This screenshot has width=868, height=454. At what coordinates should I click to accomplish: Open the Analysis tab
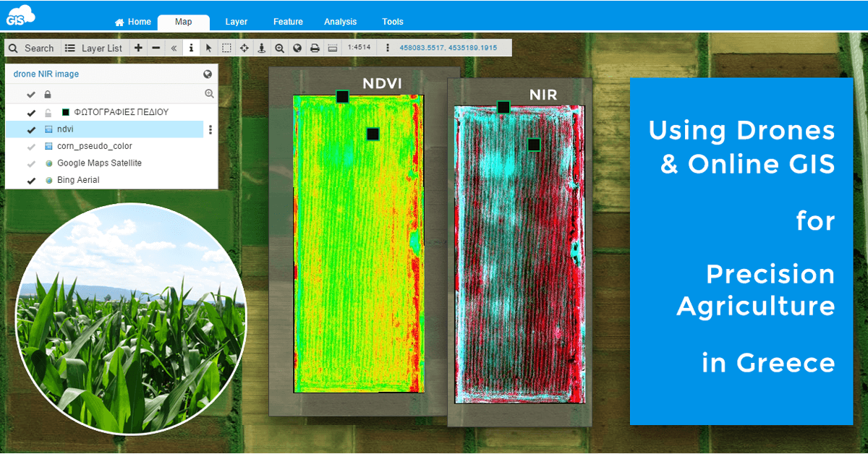[x=340, y=22]
